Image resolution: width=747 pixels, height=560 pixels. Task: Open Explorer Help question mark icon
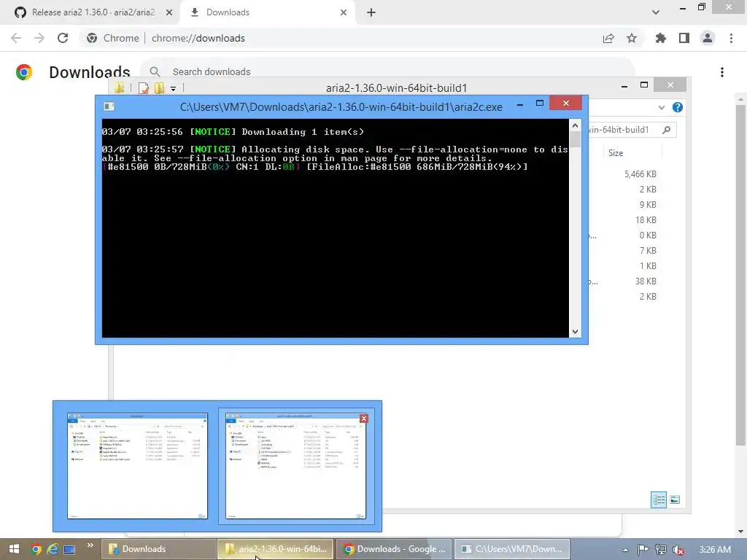click(678, 108)
